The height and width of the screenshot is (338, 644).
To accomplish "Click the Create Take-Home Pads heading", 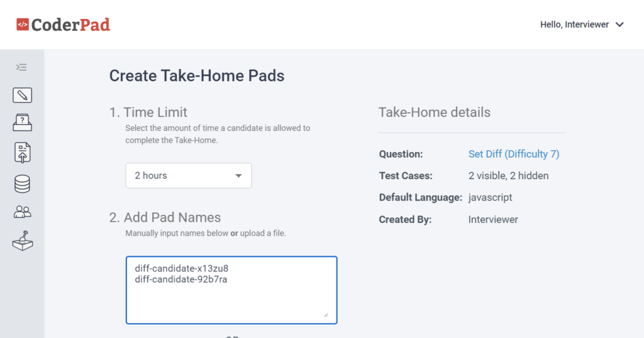I will 197,76.
